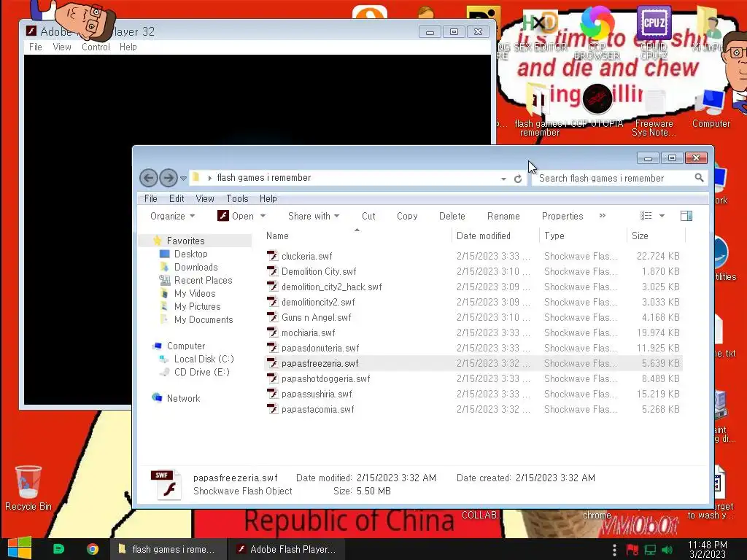
Task: Click the Chrome icon on the taskbar
Action: [93, 549]
